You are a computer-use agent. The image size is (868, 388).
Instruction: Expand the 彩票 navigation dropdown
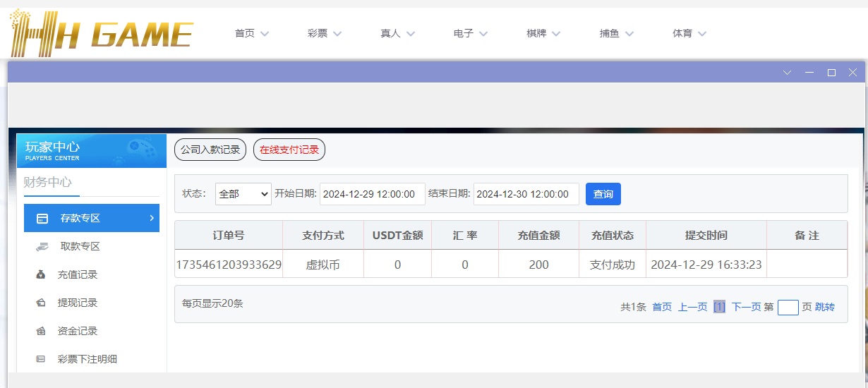pos(324,33)
